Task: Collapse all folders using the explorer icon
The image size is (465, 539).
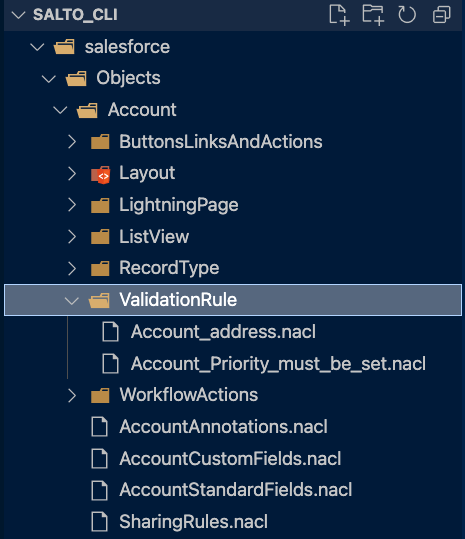Action: [x=442, y=15]
